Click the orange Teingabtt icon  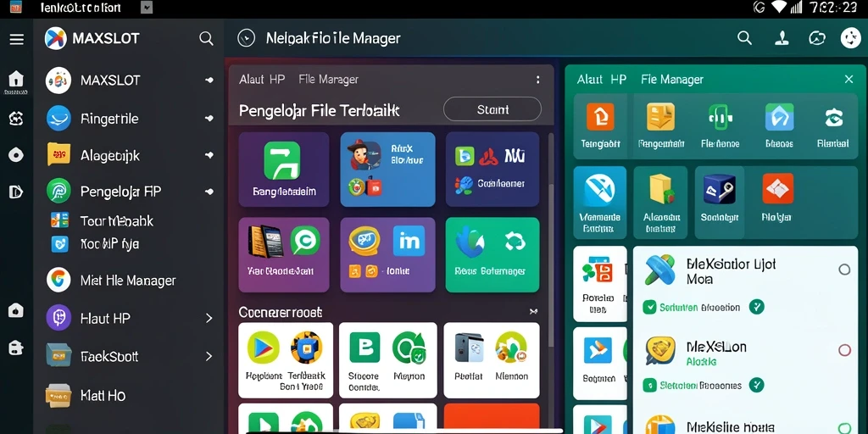click(600, 117)
